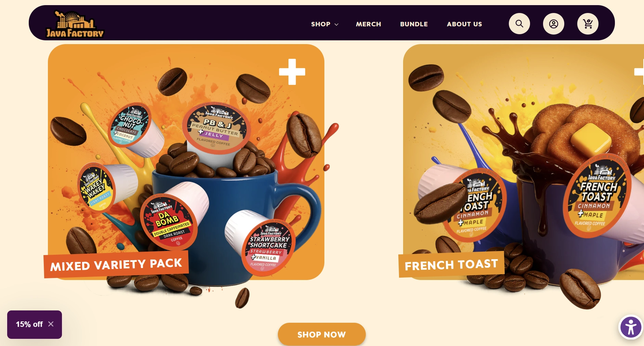This screenshot has width=644, height=346.
Task: Click the plus icon on Mixed Variety Pack
Action: (292, 72)
